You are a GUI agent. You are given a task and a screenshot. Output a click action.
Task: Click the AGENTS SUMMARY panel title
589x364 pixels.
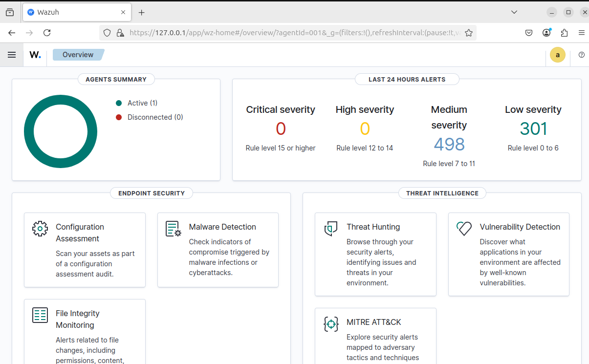pyautogui.click(x=116, y=79)
